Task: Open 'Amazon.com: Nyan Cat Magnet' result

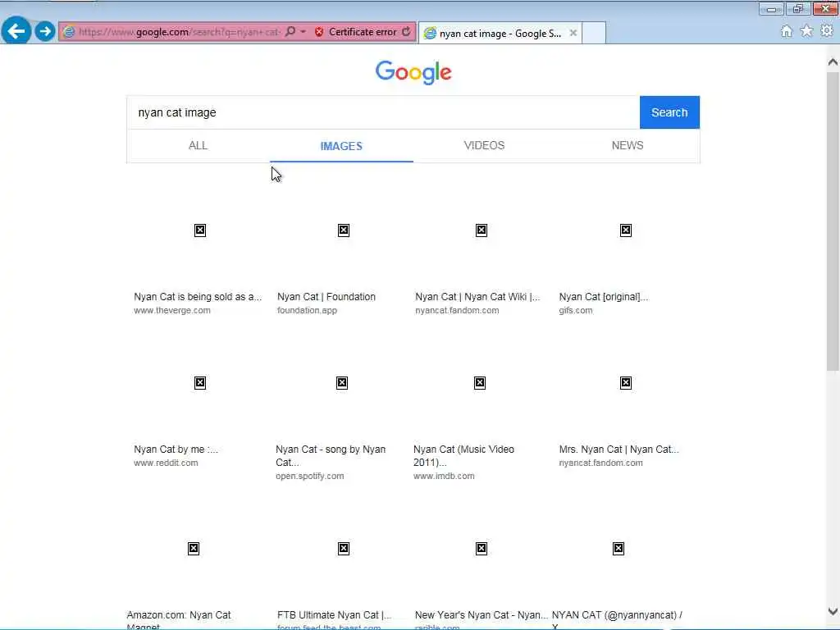Action: (x=178, y=620)
